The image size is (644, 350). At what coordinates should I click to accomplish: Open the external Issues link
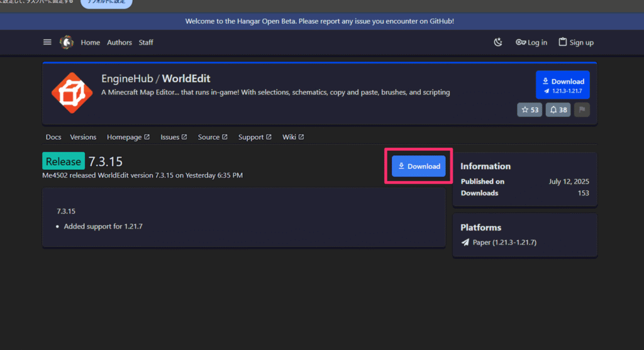point(174,137)
